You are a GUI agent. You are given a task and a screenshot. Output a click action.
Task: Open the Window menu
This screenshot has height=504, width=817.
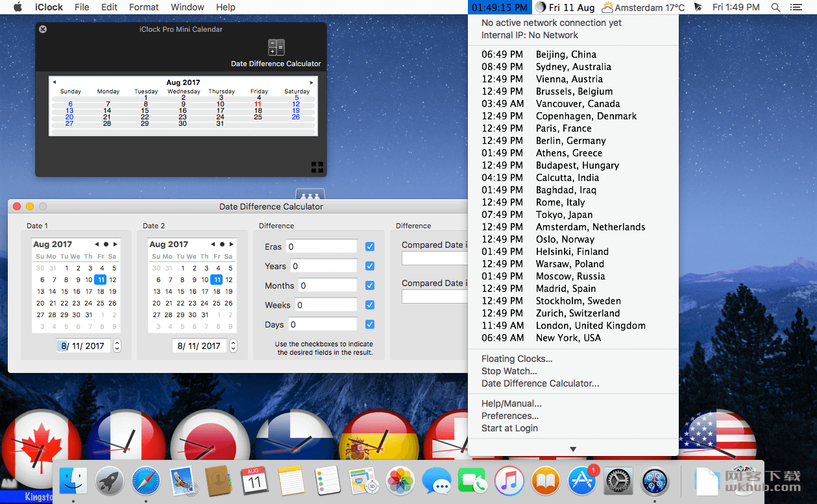pos(188,7)
